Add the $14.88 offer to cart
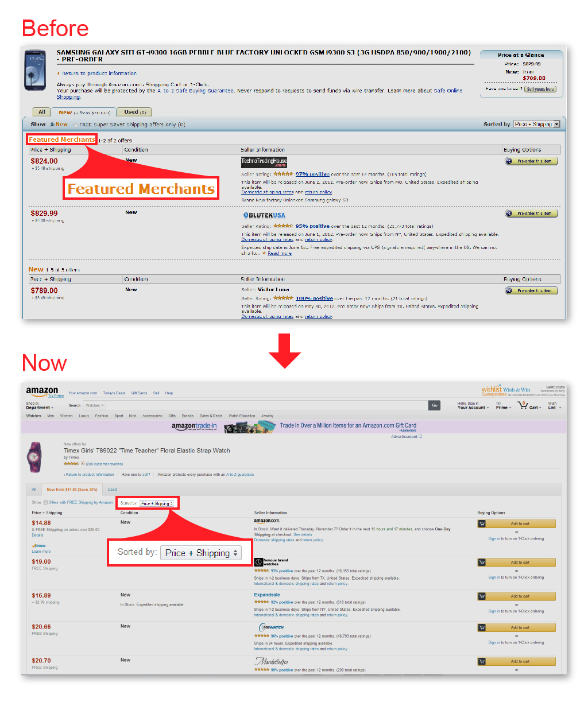The height and width of the screenshot is (702, 588). [x=516, y=523]
